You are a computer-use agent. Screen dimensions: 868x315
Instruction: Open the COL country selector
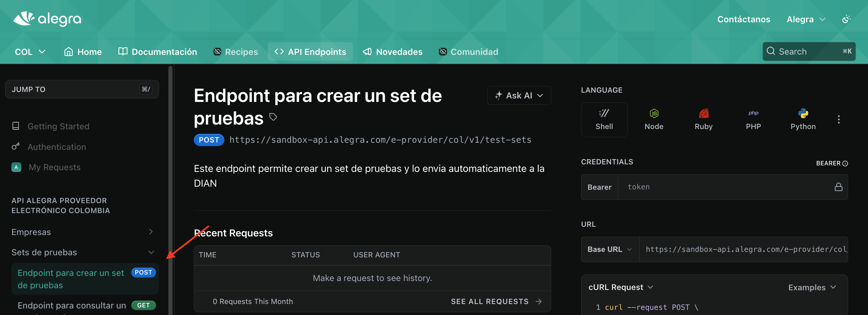(30, 52)
